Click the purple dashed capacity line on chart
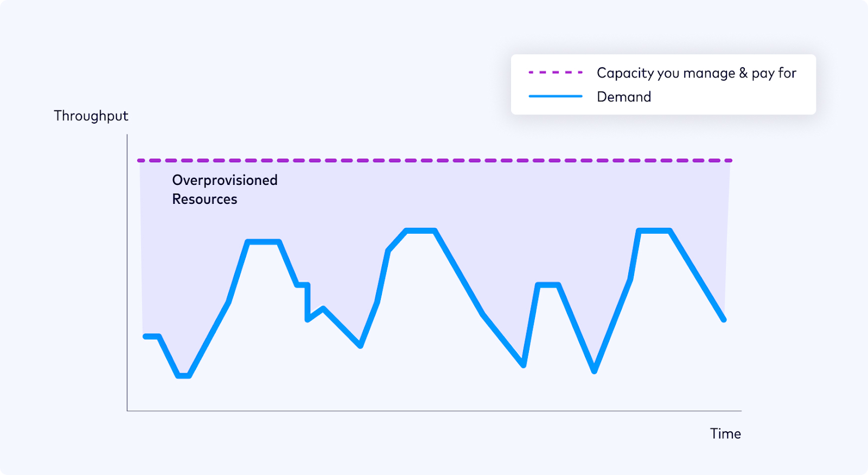This screenshot has height=475, width=868. point(434,161)
